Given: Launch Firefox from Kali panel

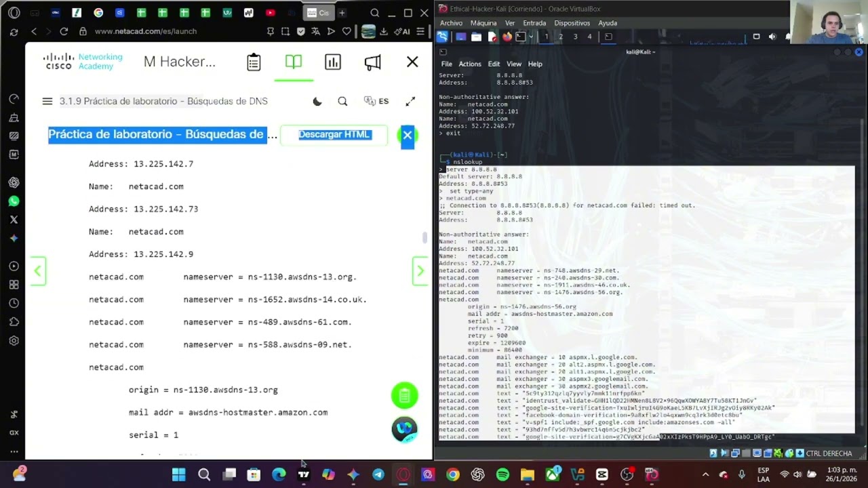Looking at the screenshot, I should coord(507,37).
